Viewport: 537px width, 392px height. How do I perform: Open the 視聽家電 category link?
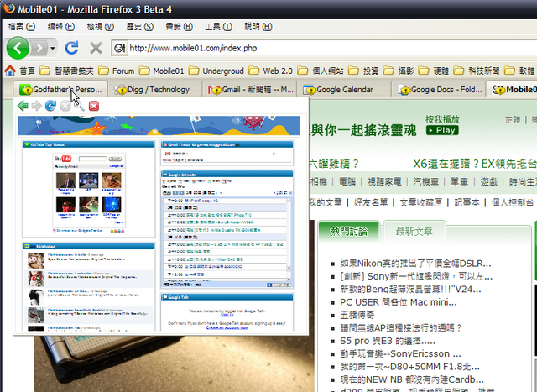click(384, 181)
